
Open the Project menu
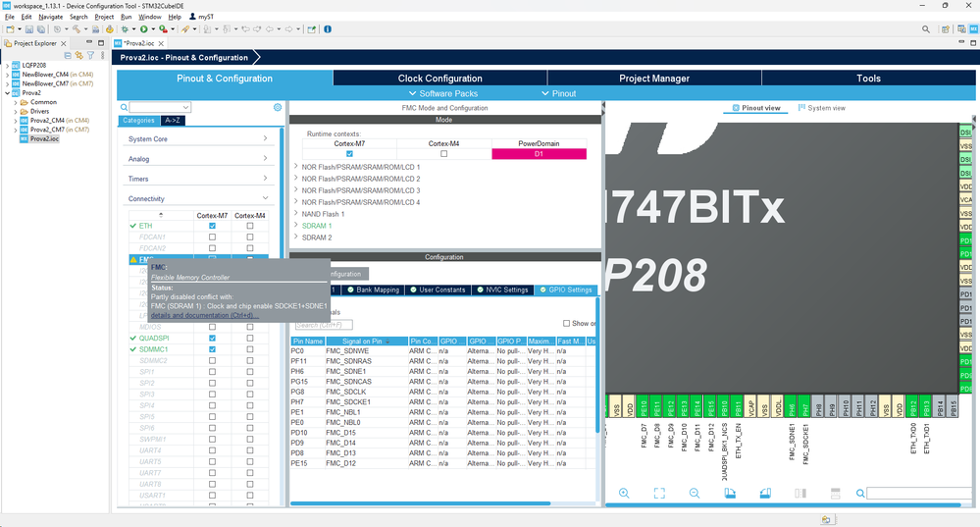pos(104,17)
